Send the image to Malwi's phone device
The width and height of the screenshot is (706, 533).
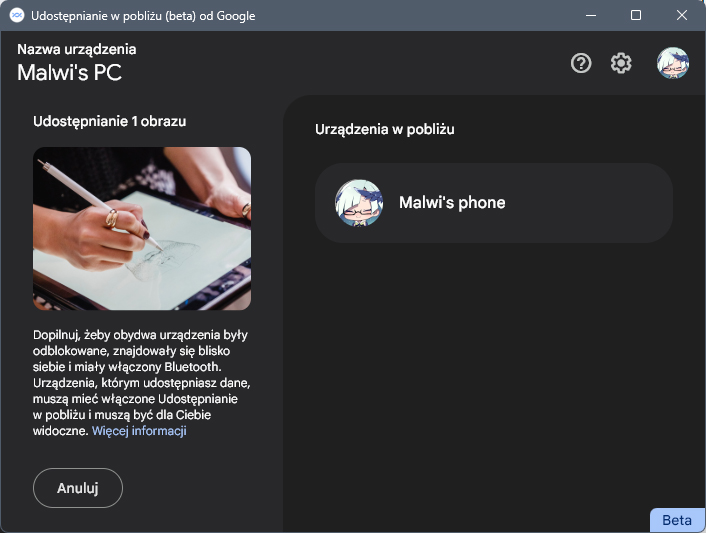click(x=494, y=203)
